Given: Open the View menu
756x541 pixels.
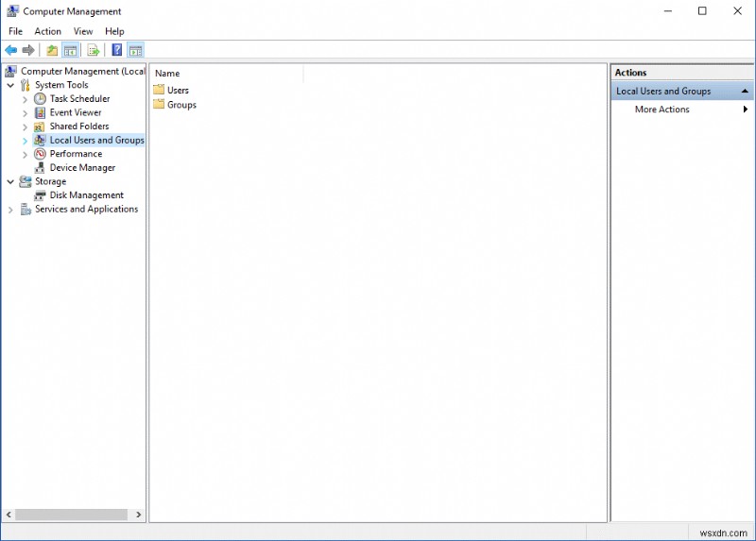Looking at the screenshot, I should 83,31.
